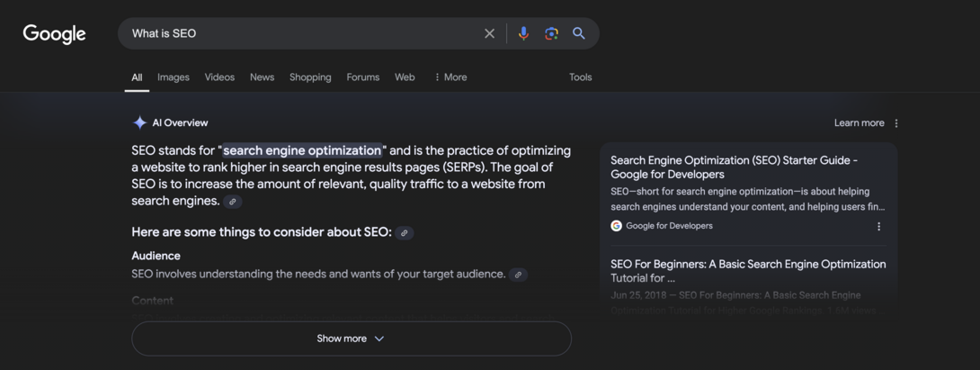Open the Tools options
This screenshot has width=980, height=370.
[x=581, y=77]
